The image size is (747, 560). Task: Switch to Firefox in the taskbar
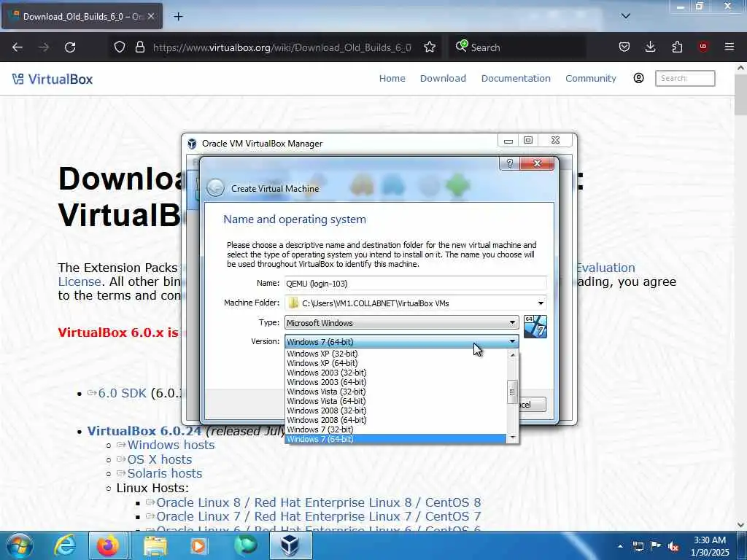(108, 545)
